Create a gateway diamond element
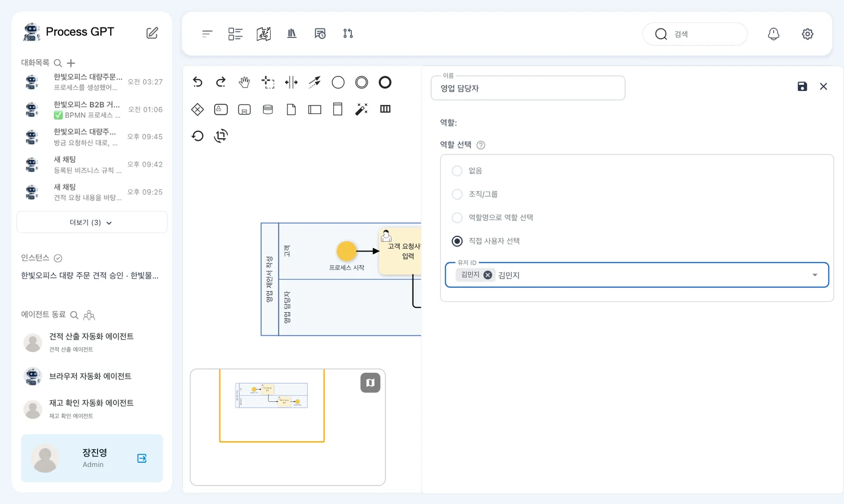Screen dimensions: 844x504 pos(197,109)
